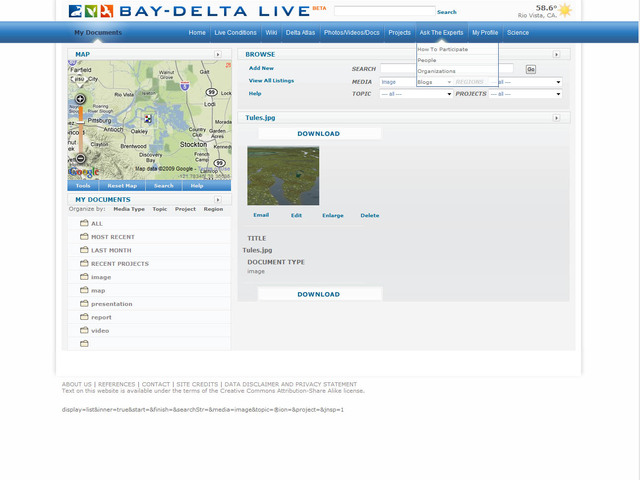Delete the Tules.jpg document
Viewport: 640px width, 480px height.
point(370,216)
